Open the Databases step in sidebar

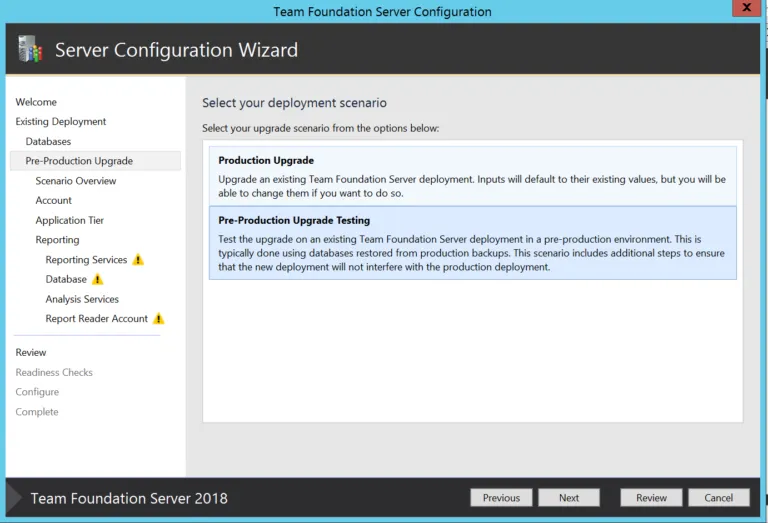(48, 142)
